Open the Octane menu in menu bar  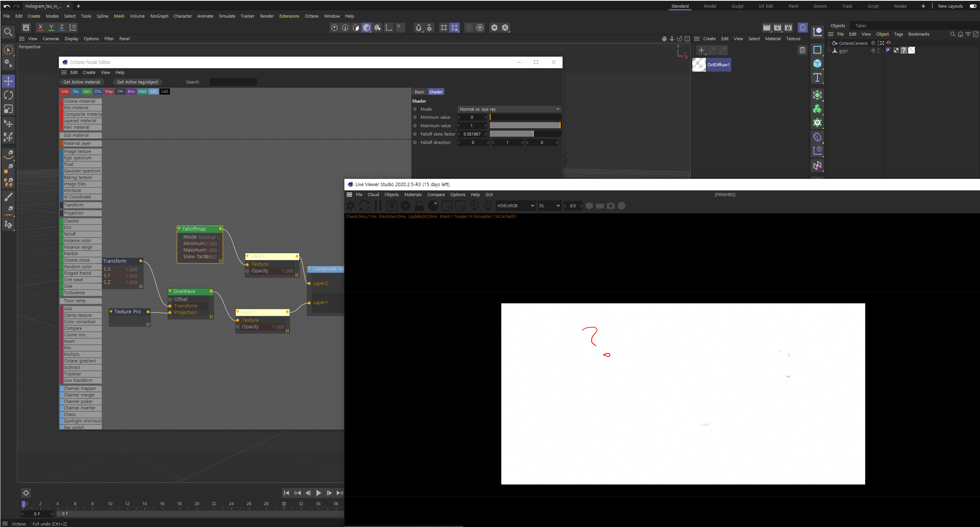coord(311,16)
